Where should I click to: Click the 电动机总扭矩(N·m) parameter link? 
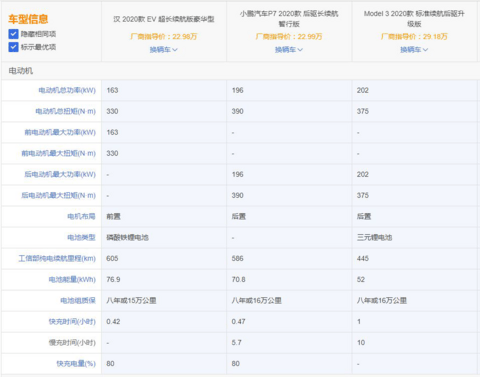tap(66, 111)
